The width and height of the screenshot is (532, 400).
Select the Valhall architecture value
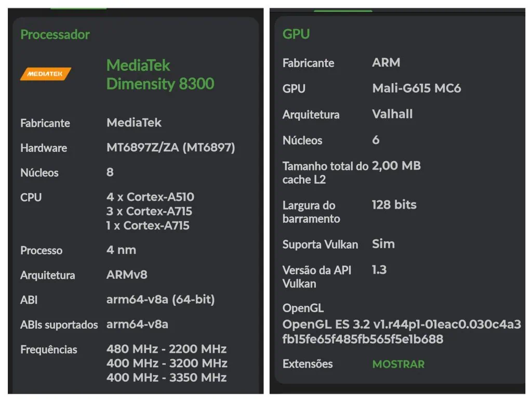[392, 114]
